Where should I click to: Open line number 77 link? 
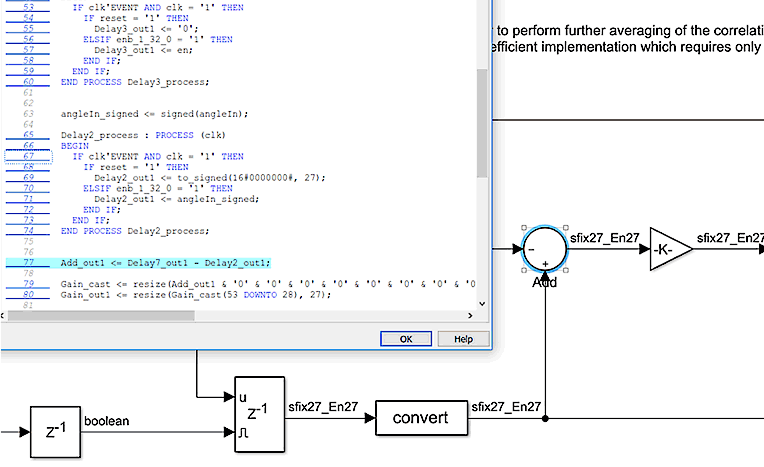coord(28,263)
